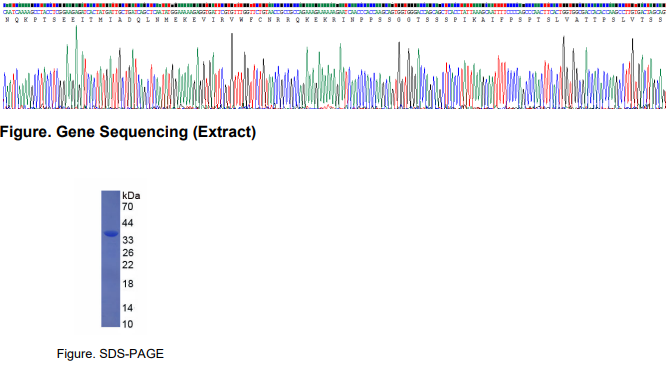Select the kDa unit label beside gel
This screenshot has width=670, height=366.
tap(131, 196)
